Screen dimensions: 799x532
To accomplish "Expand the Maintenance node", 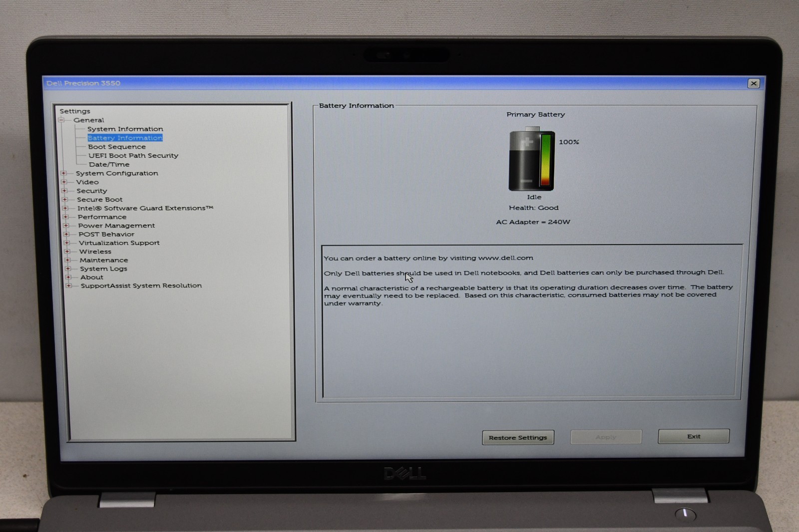I will pyautogui.click(x=68, y=260).
